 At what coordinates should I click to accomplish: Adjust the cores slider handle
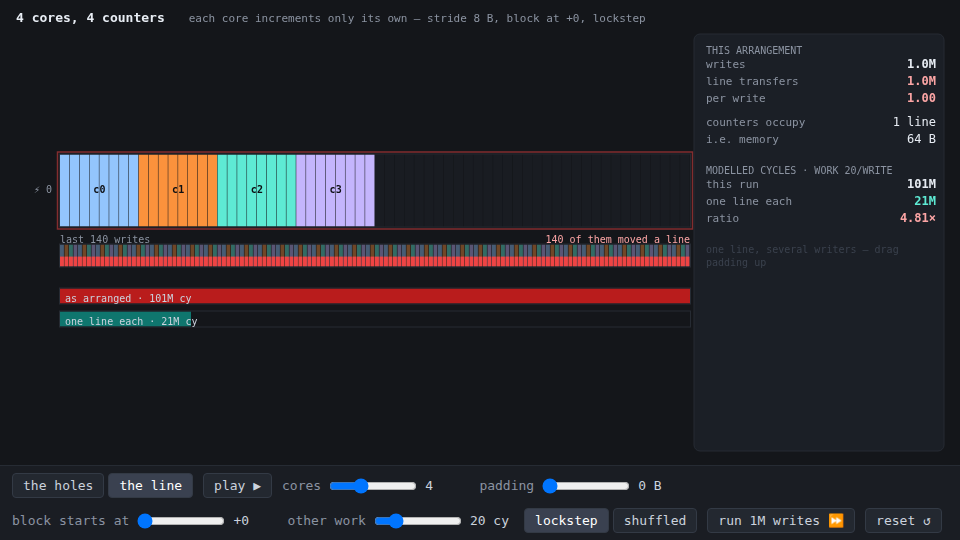coord(361,486)
